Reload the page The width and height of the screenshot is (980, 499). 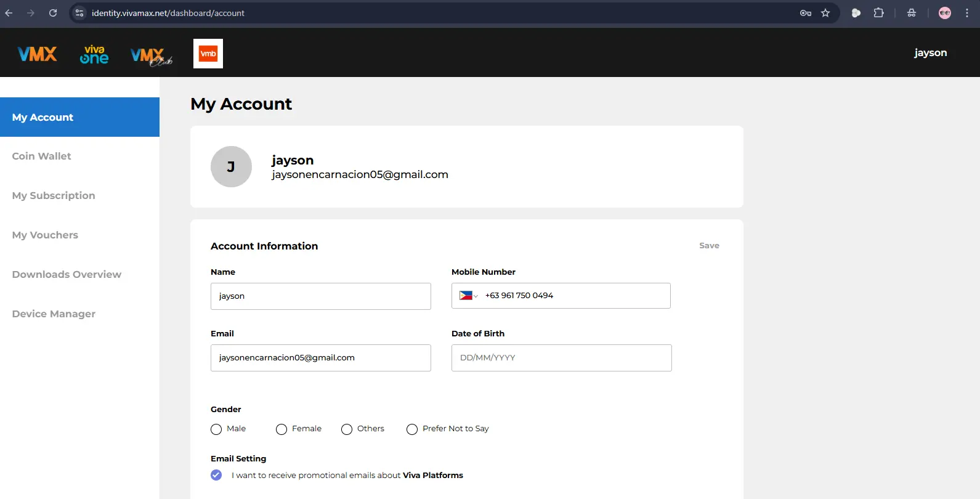pyautogui.click(x=53, y=13)
